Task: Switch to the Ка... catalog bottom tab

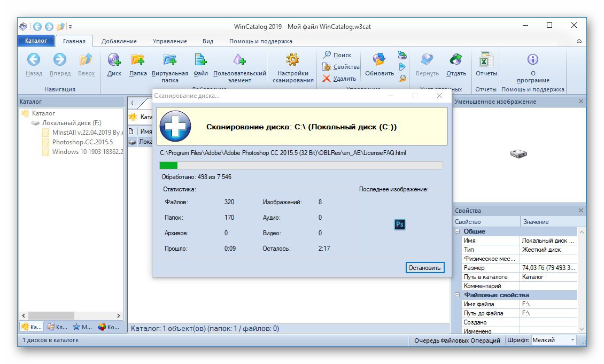Action: pyautogui.click(x=31, y=327)
